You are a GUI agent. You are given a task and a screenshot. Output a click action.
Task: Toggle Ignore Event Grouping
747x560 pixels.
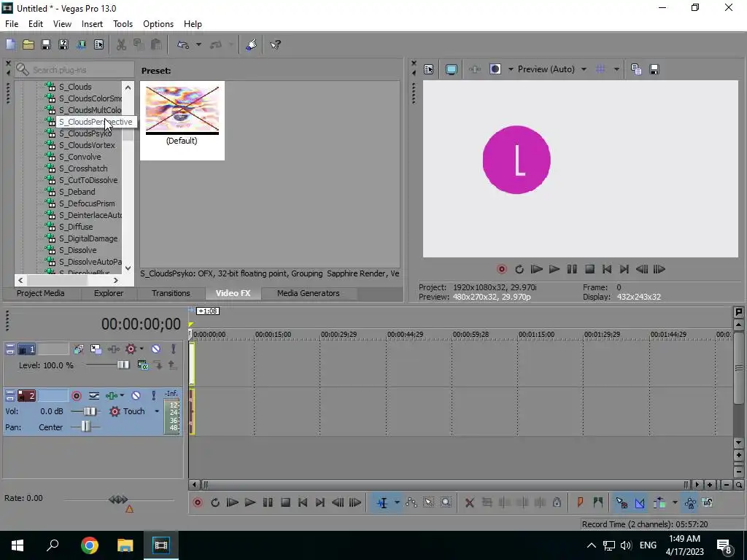coord(708,502)
